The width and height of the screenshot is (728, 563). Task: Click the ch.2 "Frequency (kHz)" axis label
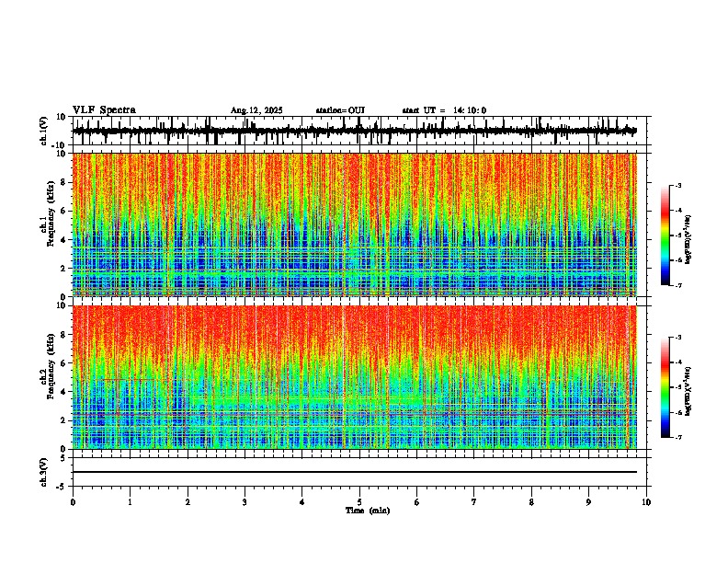click(x=51, y=366)
